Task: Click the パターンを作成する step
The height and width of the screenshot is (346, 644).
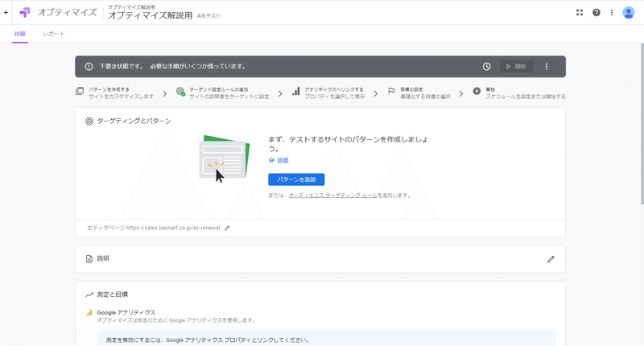Action: pos(114,93)
